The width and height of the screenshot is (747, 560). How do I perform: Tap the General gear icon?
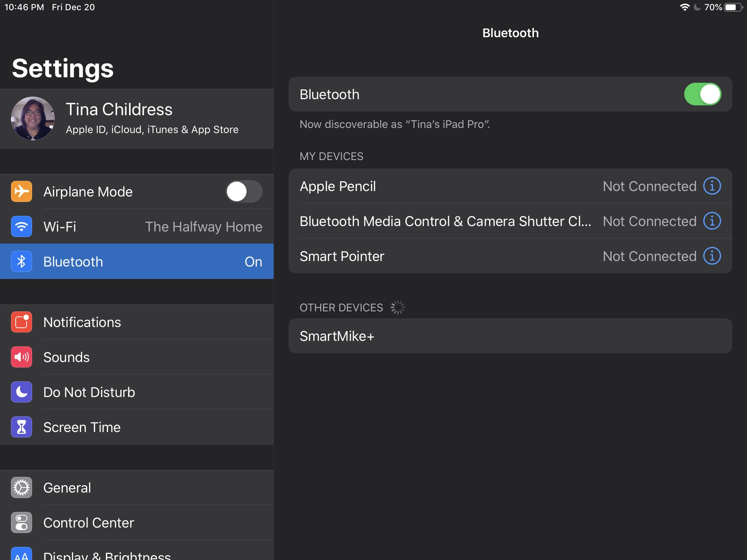(22, 487)
